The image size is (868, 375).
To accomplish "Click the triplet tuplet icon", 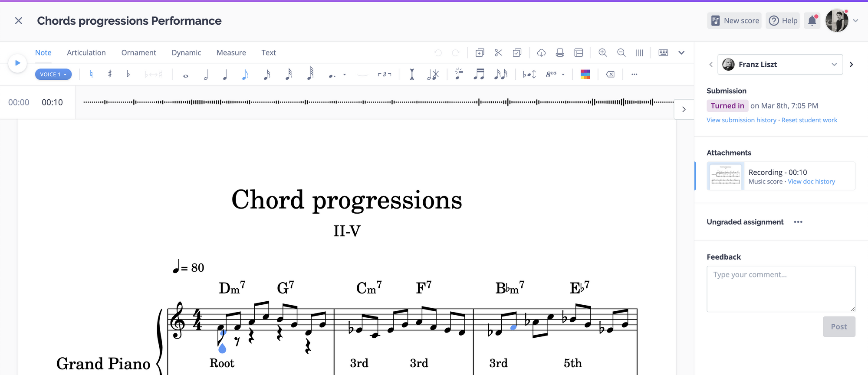I will (x=385, y=74).
